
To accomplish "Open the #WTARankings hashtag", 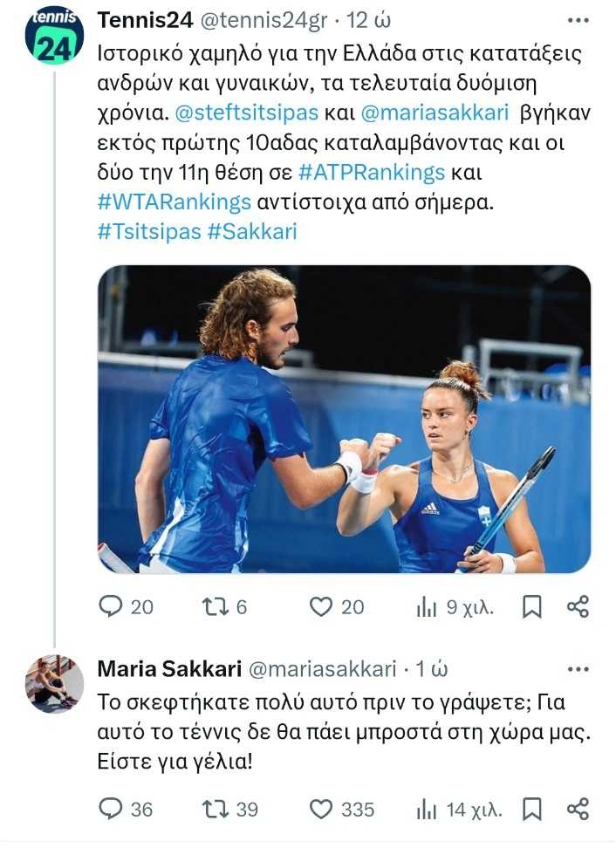I will 175,202.
